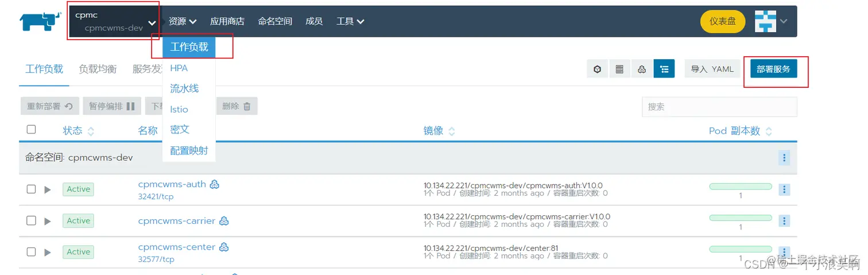
Task: Choose Istio from the dropdown
Action: tap(179, 109)
